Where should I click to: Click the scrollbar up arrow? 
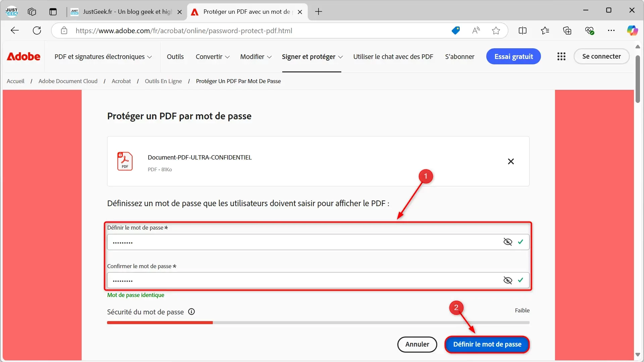pyautogui.click(x=638, y=46)
